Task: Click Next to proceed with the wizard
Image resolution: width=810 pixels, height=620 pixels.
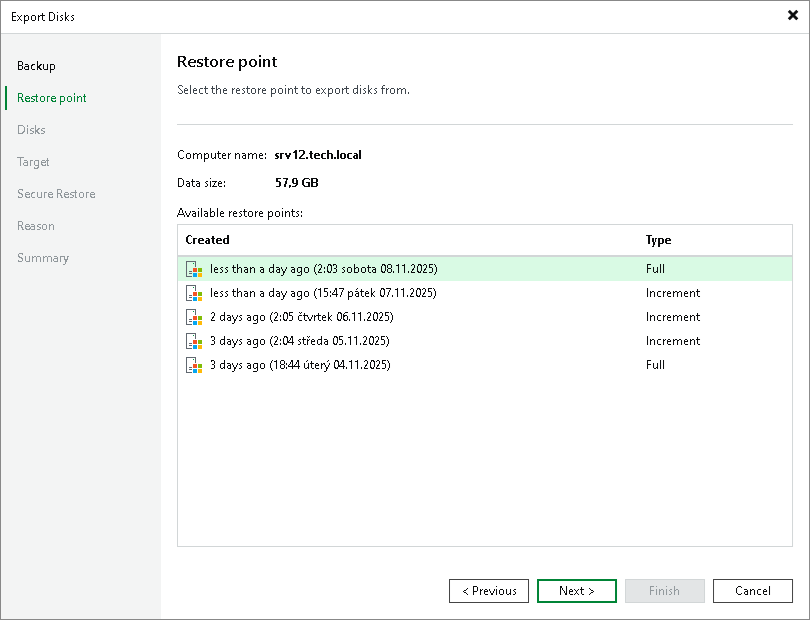Action: tap(577, 590)
